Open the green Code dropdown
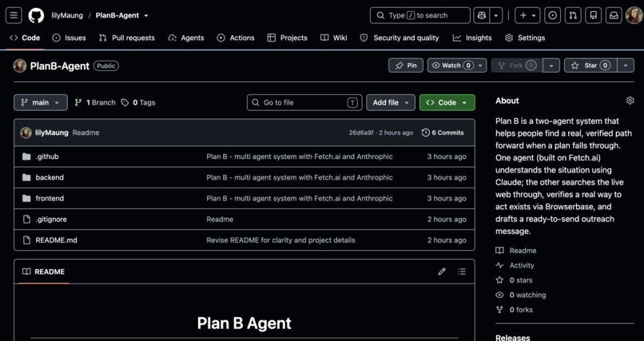Image resolution: width=644 pixels, height=341 pixels. click(447, 102)
